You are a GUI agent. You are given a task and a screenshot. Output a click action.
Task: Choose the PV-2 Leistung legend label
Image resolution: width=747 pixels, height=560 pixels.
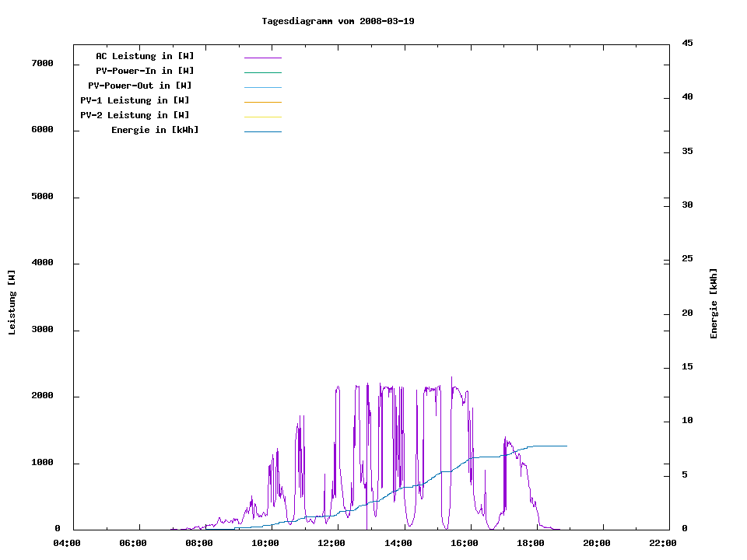(x=135, y=115)
